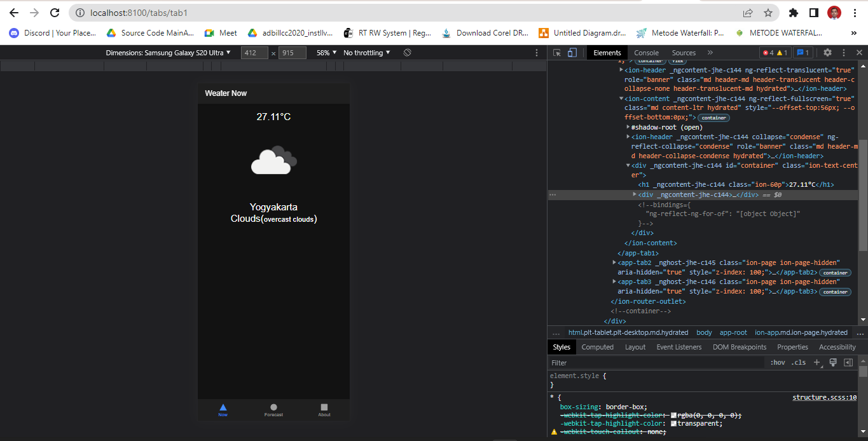Image resolution: width=868 pixels, height=441 pixels.
Task: Open the DOM Breakpoints tab
Action: click(x=740, y=347)
